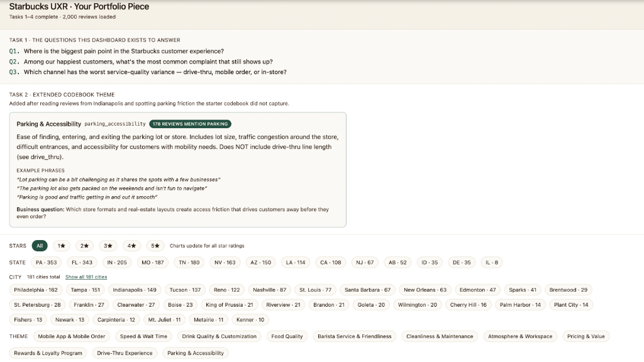The height and width of the screenshot is (362, 644).
Task: Filter by Edmonton · 47 city chip
Action: [x=478, y=290]
